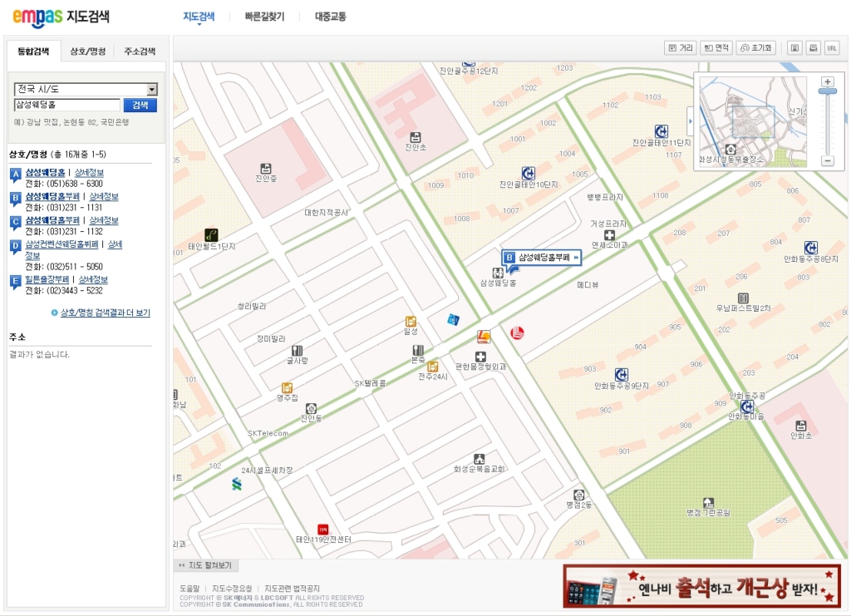This screenshot has width=851, height=616.
Task: Click the overview mini-map thumbnail
Action: (x=753, y=121)
